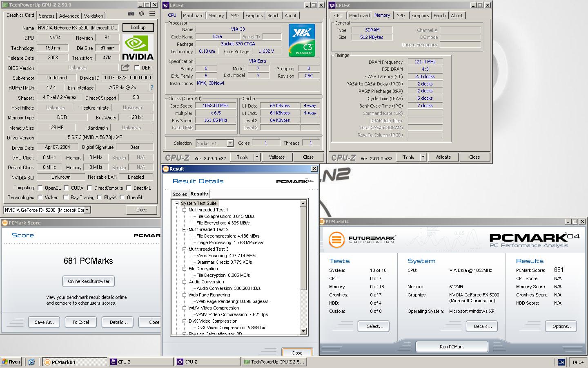Screen dimensions: 588x368
Task: Click the Options... button in PCMark04
Action: coord(561,326)
